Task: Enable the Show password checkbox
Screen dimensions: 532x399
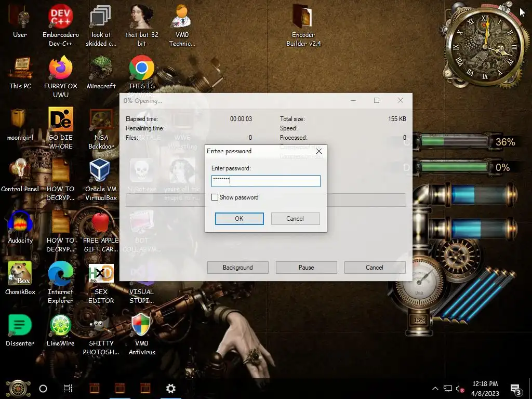Action: click(x=215, y=197)
